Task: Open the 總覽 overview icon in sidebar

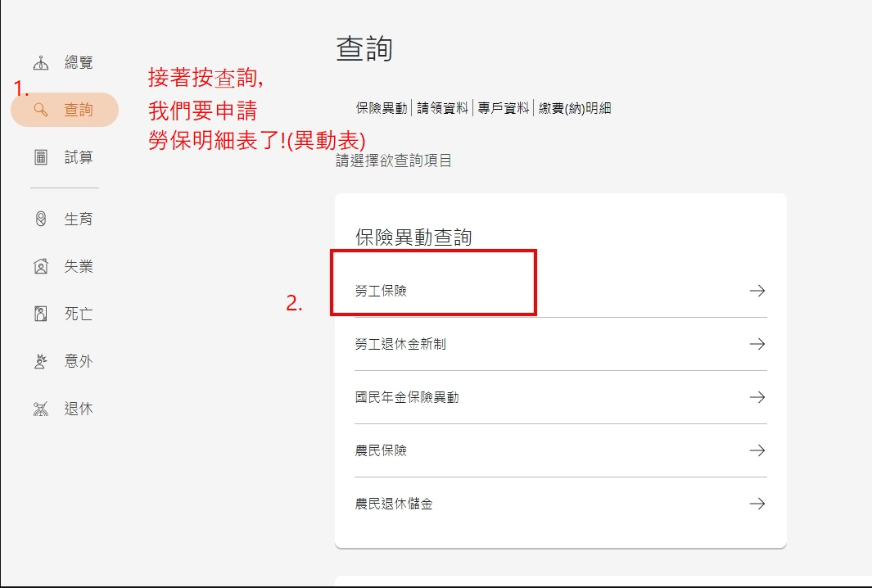Action: [41, 63]
